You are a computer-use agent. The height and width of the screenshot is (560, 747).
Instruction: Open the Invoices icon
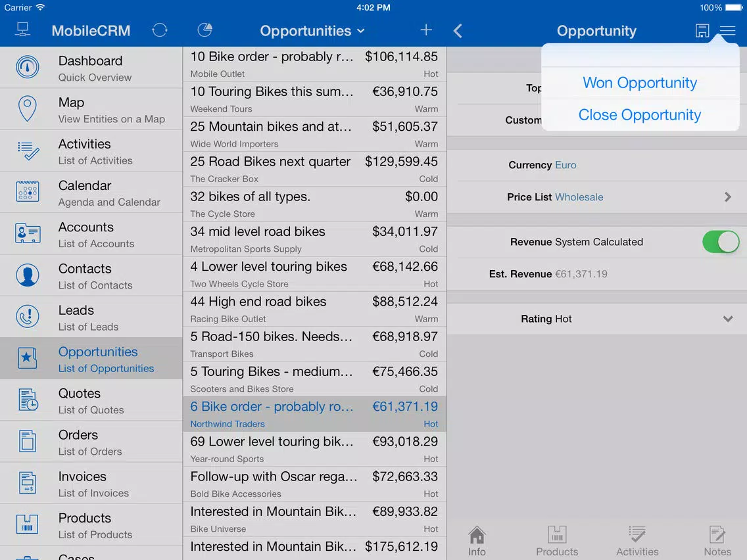point(27,482)
